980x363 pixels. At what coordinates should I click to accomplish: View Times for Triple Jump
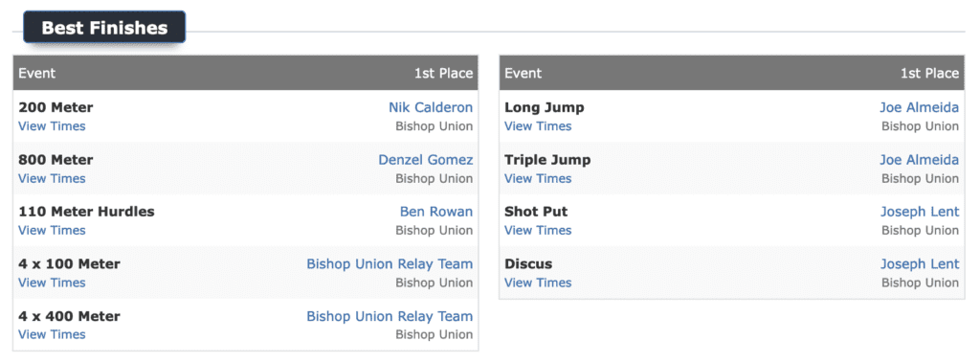(x=538, y=178)
